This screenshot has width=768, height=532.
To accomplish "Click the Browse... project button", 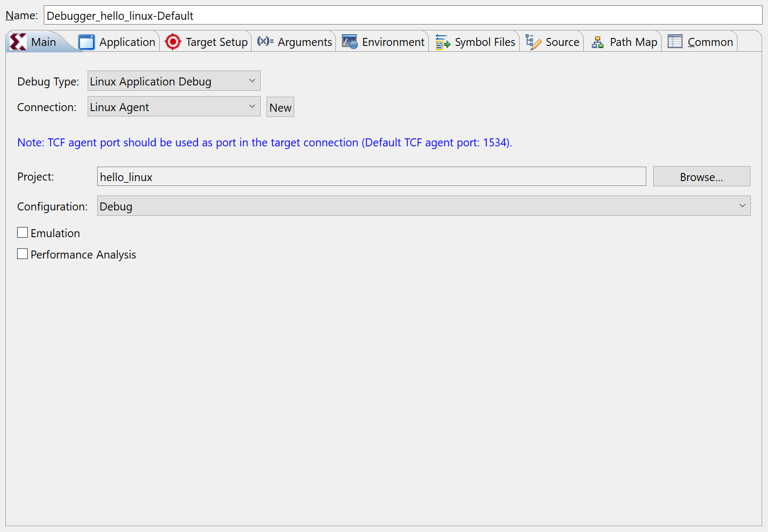I will coord(702,176).
